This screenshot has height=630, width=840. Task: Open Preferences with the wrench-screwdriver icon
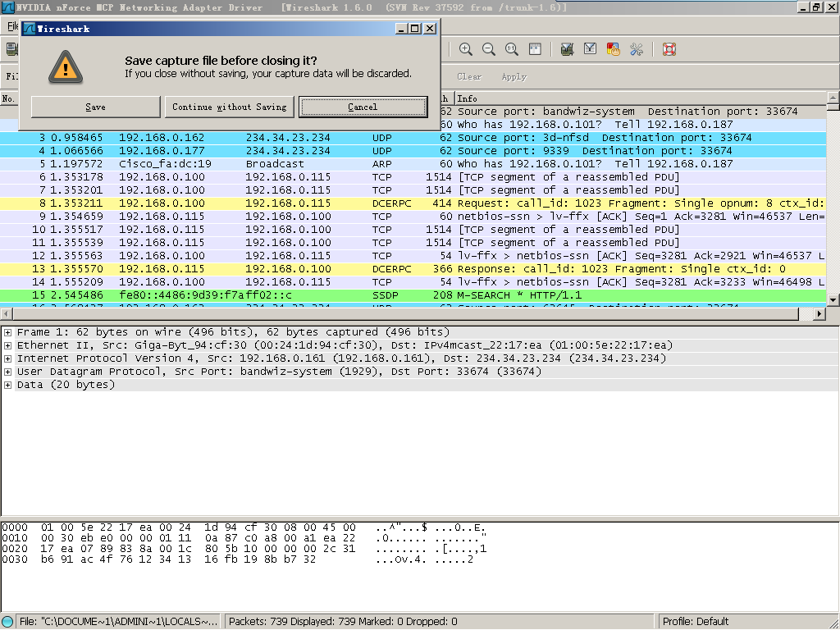[x=637, y=49]
